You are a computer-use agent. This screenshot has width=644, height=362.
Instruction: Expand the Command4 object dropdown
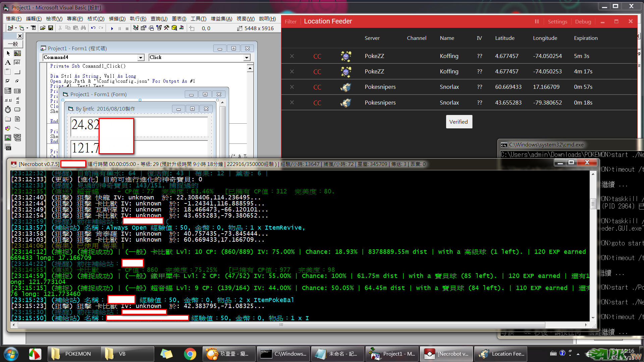pos(141,58)
